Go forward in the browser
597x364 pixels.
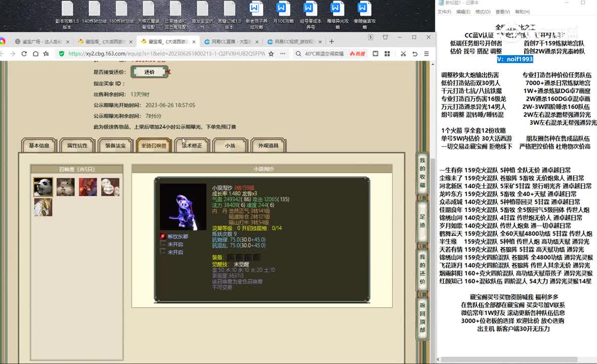(x=13, y=54)
